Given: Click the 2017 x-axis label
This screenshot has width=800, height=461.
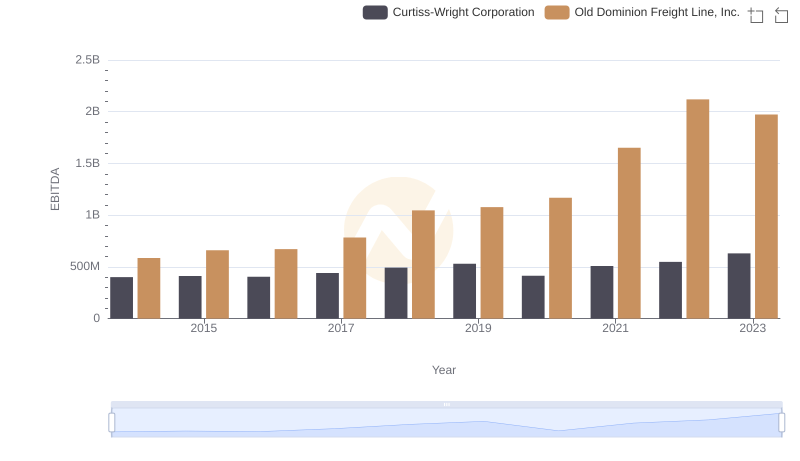Looking at the screenshot, I should coord(341,328).
